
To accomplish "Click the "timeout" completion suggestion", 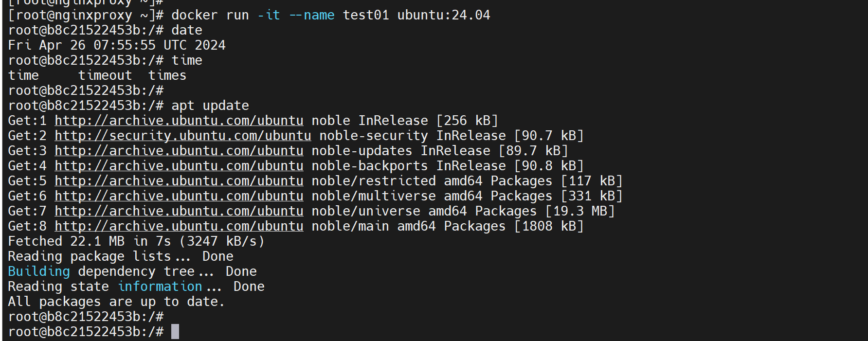I will (x=105, y=75).
